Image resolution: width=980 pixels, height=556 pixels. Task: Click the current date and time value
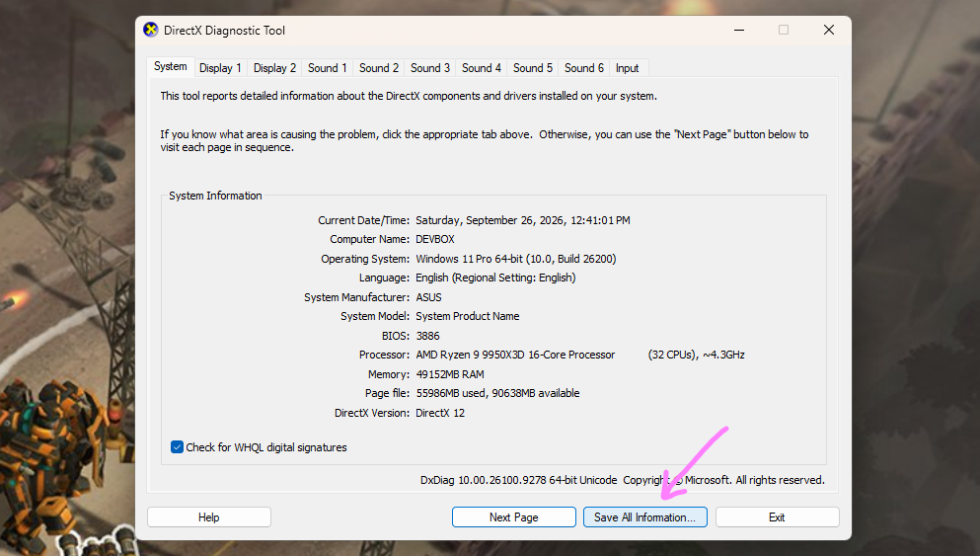pos(522,220)
